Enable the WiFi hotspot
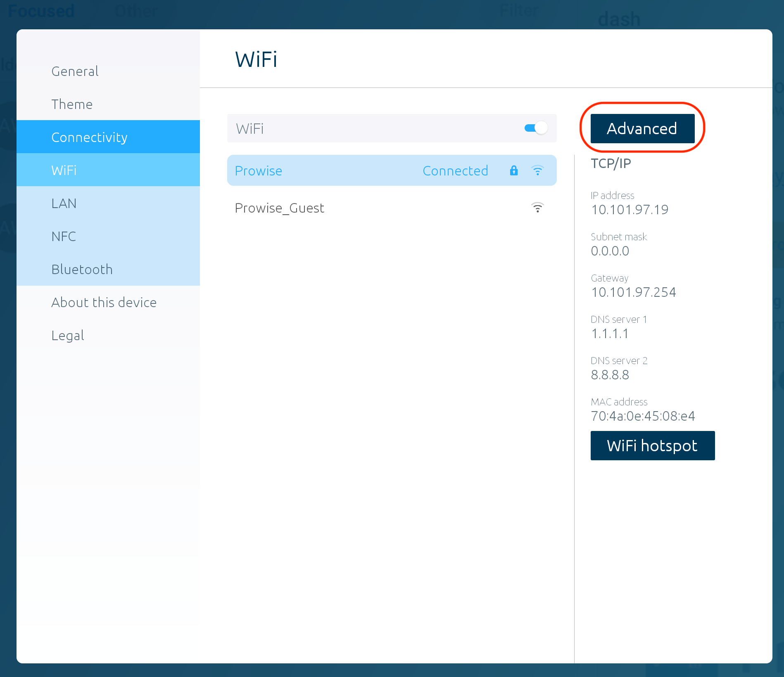The image size is (784, 677). point(653,445)
